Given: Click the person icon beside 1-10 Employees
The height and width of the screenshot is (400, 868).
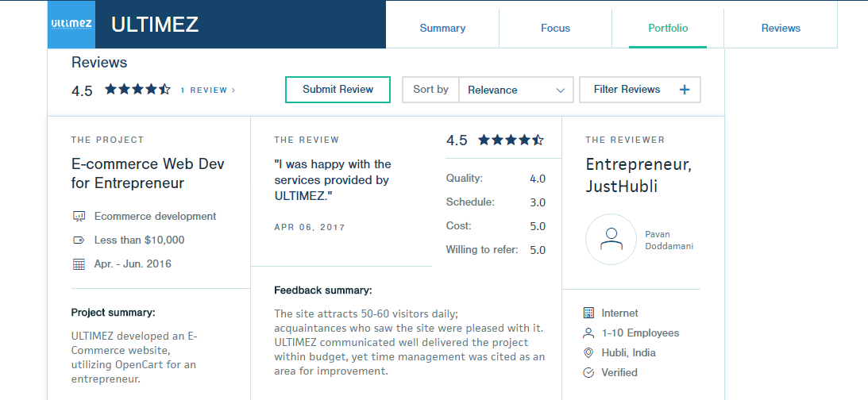Looking at the screenshot, I should (x=589, y=333).
